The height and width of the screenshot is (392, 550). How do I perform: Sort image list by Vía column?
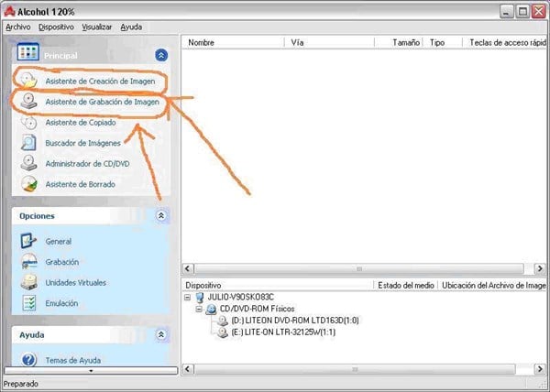[329, 42]
